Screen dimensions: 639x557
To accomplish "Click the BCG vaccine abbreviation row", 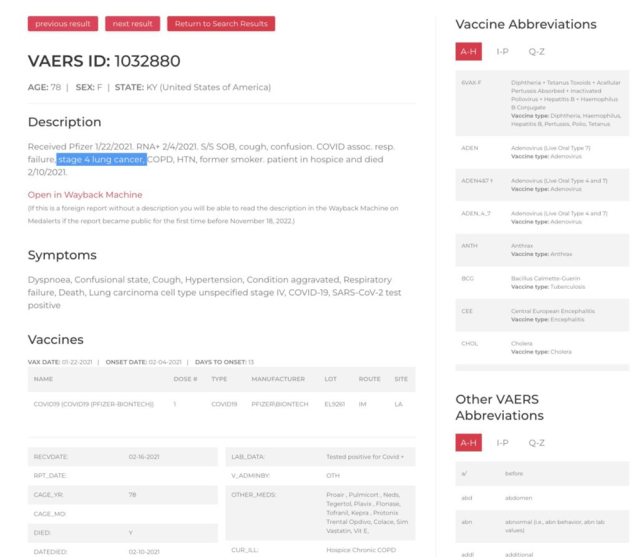I will (542, 282).
